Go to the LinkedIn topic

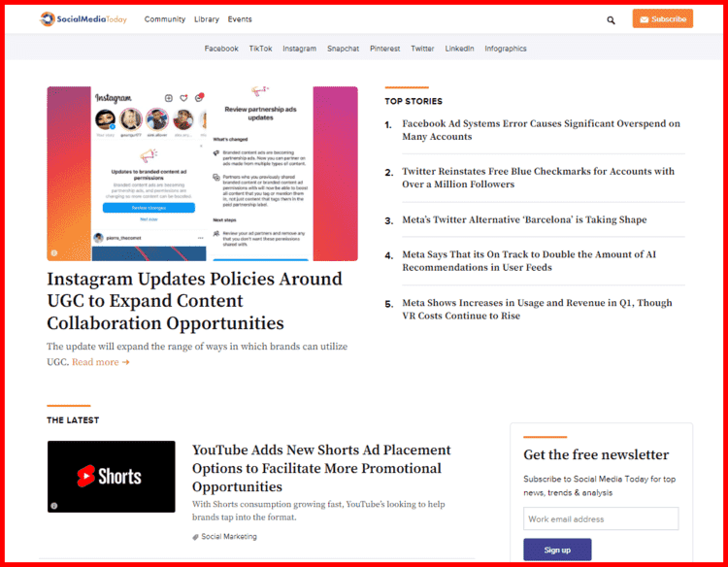pyautogui.click(x=460, y=49)
